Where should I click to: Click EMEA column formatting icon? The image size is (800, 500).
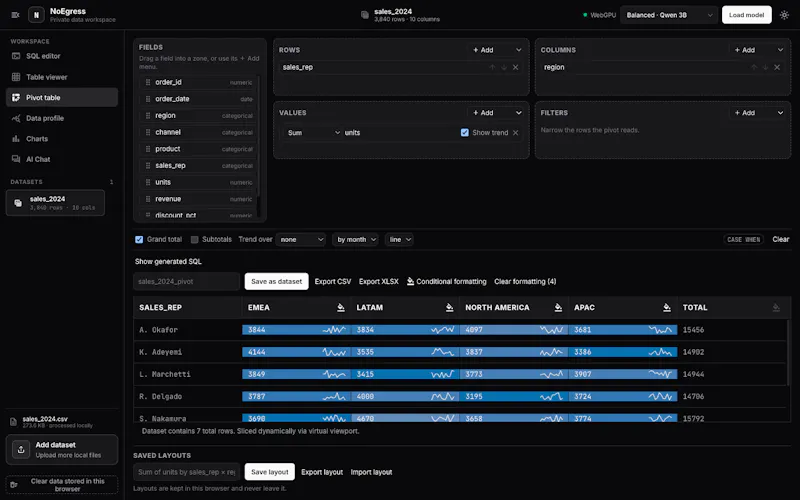(341, 308)
